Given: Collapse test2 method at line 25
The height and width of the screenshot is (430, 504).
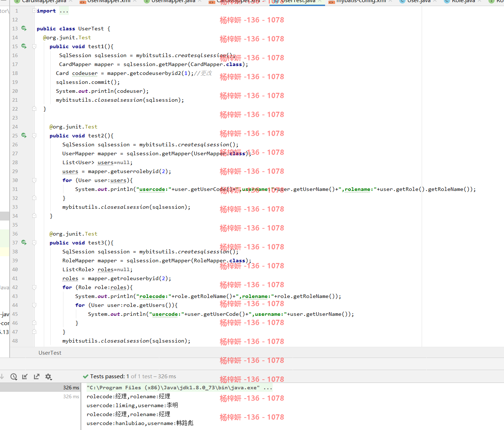Looking at the screenshot, I should point(34,136).
